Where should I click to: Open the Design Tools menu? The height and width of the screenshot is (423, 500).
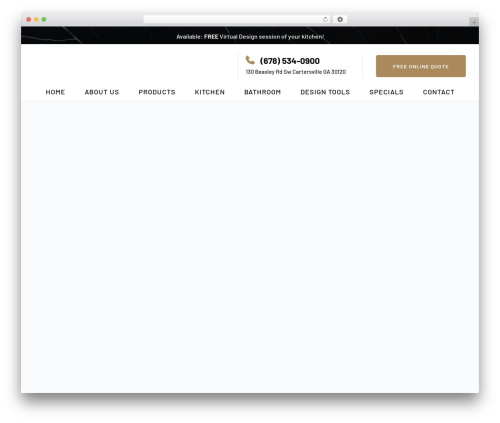(325, 92)
